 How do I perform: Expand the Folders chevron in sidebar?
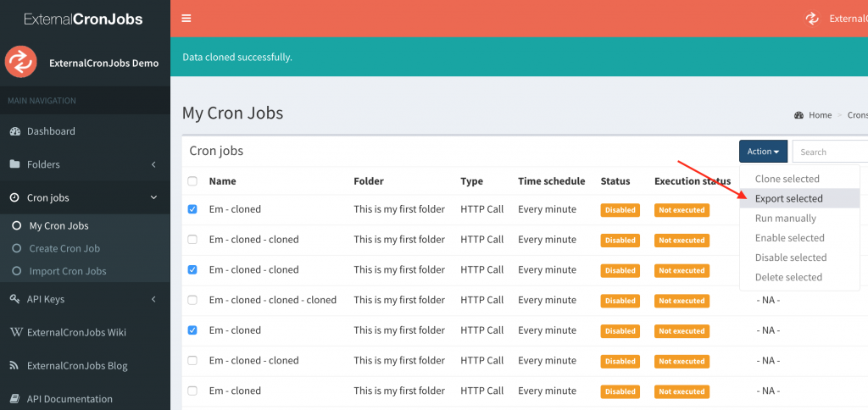point(153,164)
